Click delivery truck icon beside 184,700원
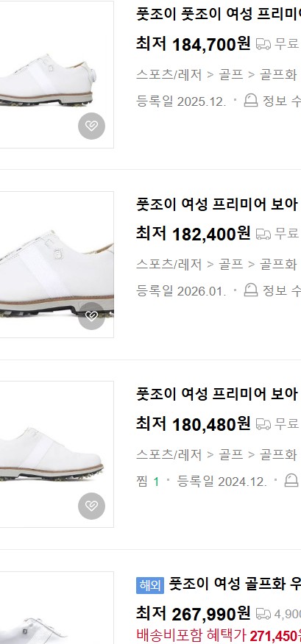301x644 pixels. (x=263, y=44)
